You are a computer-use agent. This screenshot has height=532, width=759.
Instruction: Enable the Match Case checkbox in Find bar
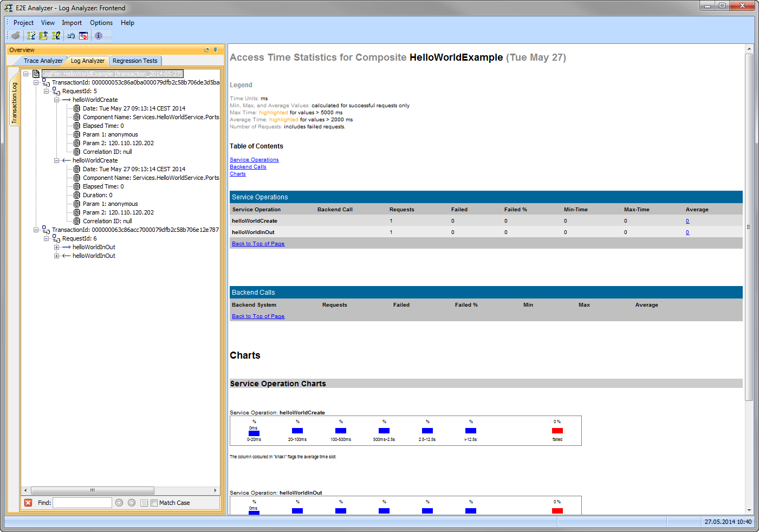(154, 503)
